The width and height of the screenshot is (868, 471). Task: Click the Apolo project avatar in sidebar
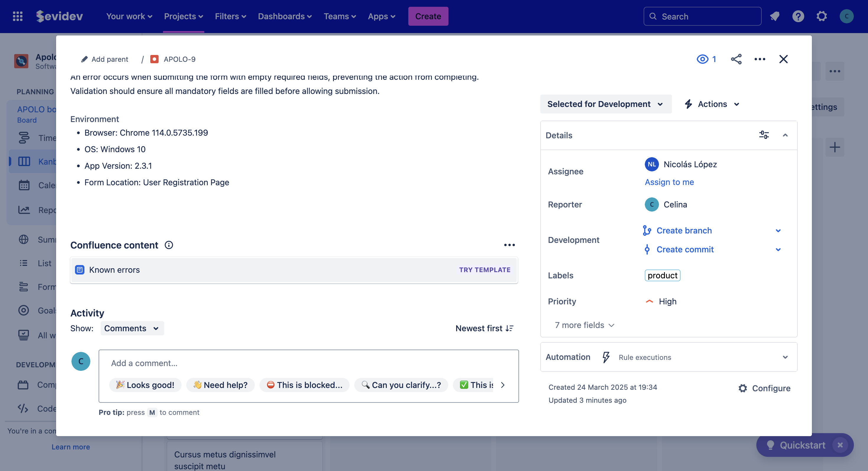coord(21,61)
